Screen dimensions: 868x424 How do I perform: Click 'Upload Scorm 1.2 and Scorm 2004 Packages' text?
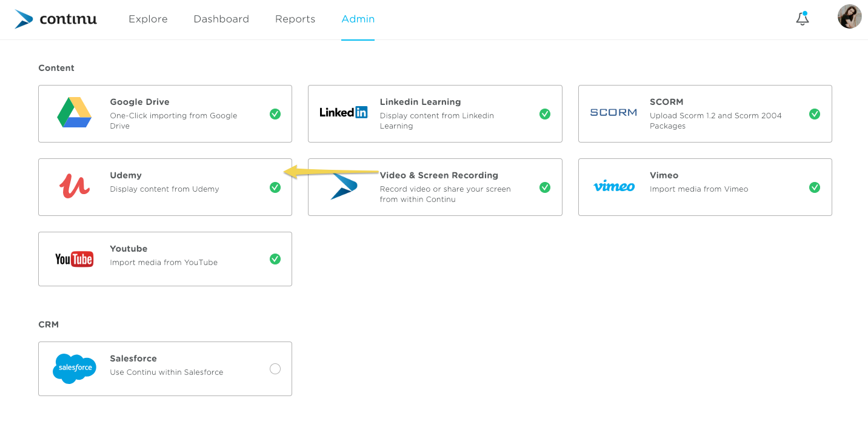[x=716, y=121]
